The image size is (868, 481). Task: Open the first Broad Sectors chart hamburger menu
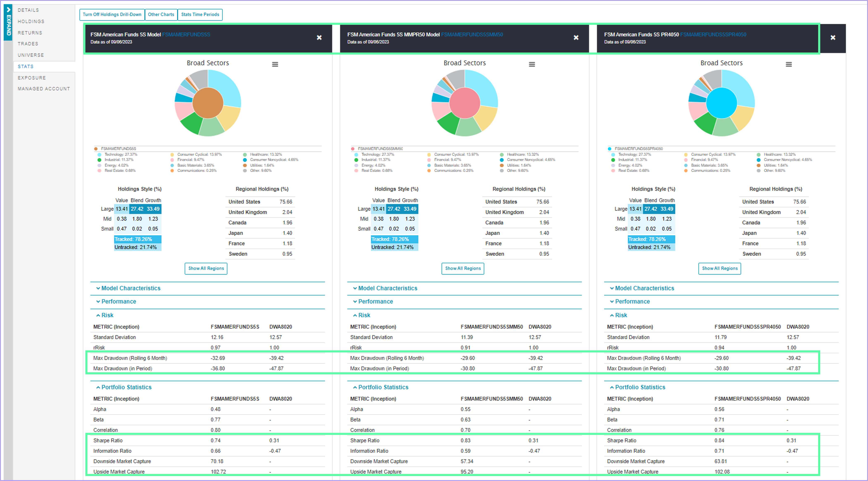pos(275,64)
